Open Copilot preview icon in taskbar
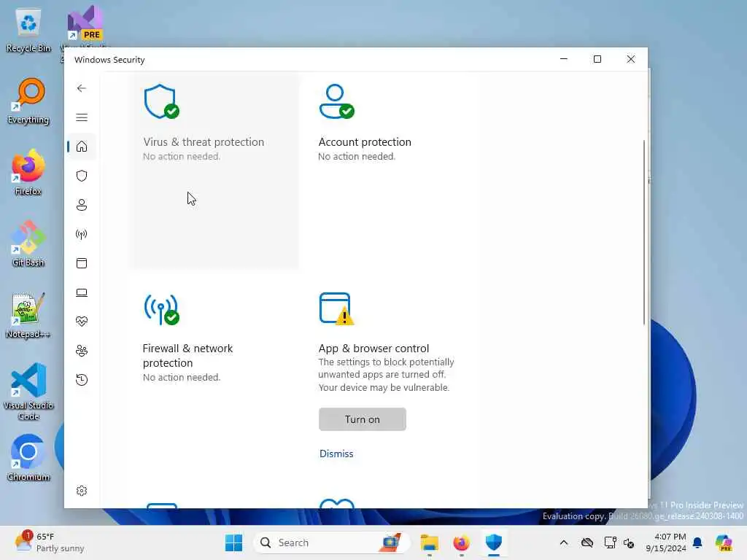This screenshot has width=747, height=560. 723,542
